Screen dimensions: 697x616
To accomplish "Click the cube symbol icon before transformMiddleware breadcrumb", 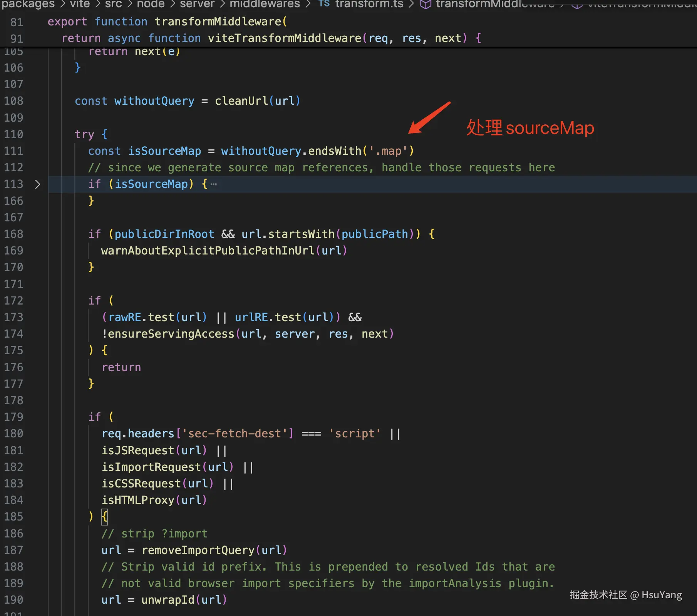I will point(426,4).
